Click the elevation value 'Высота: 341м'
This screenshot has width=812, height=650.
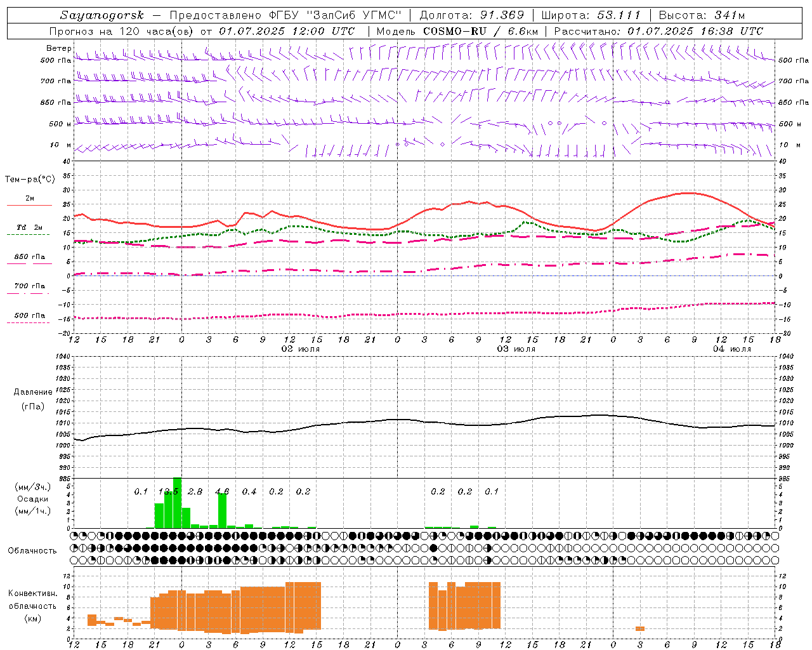[702, 15]
